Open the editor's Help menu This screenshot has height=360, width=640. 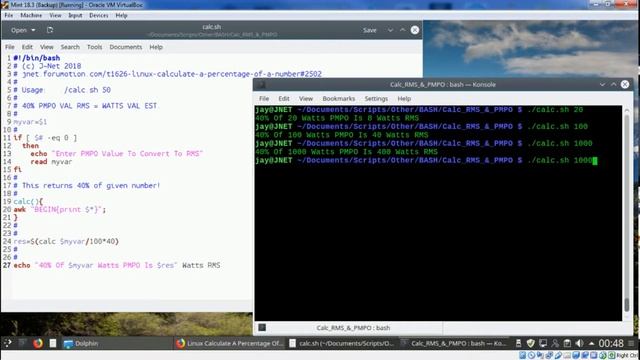click(156, 47)
